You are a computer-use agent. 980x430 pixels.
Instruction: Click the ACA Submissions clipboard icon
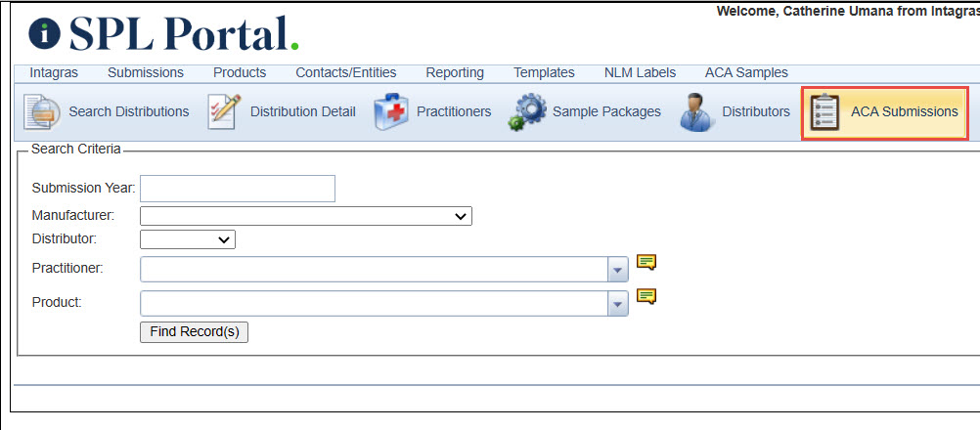click(x=824, y=112)
